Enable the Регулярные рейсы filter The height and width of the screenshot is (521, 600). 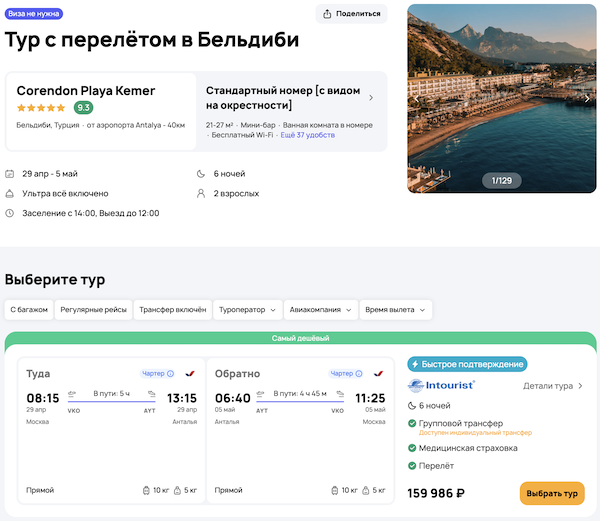(93, 310)
